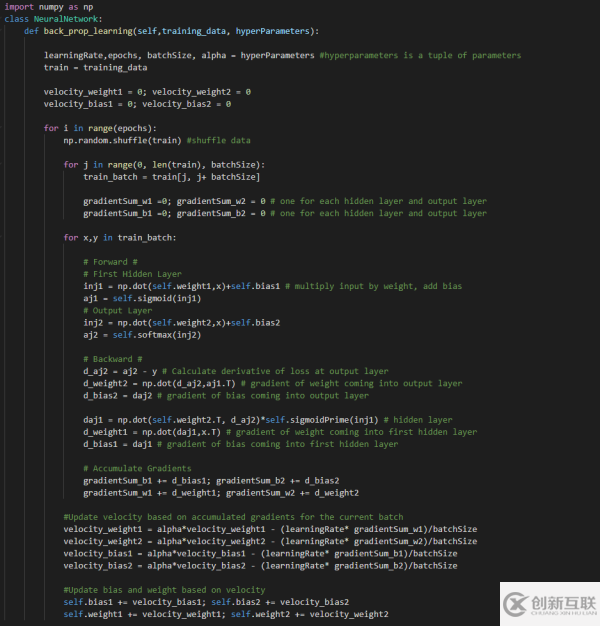Screen dimensions: 600x626
Task: Click the '#Update bias and weight based on velocity' comment
Action: [164, 590]
